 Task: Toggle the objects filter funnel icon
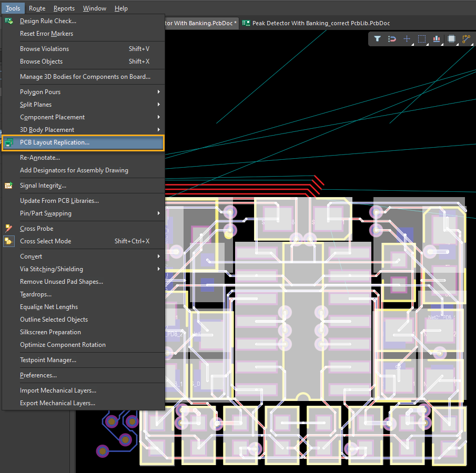(377, 38)
